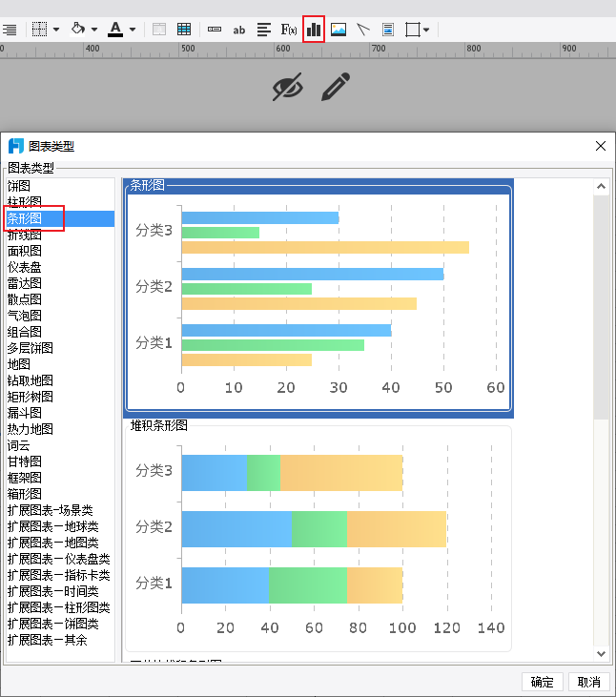The width and height of the screenshot is (616, 697).
Task: Select 框架图 in chart type list
Action: coord(60,478)
